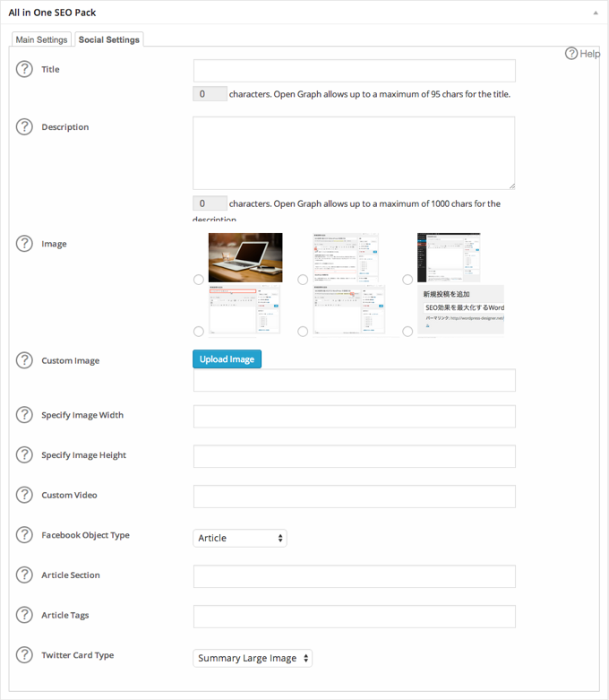
Task: Focus the social Title input field
Action: [355, 71]
